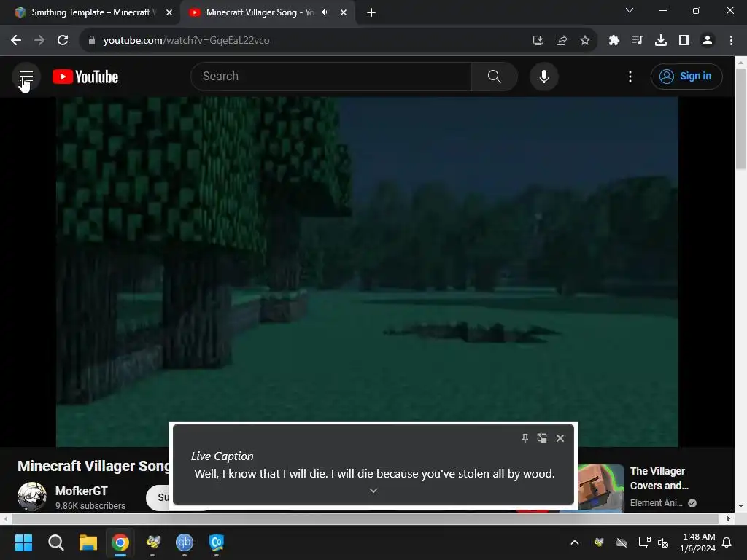Mute tab via speaker icon
This screenshot has width=747, height=560.
[x=325, y=12]
